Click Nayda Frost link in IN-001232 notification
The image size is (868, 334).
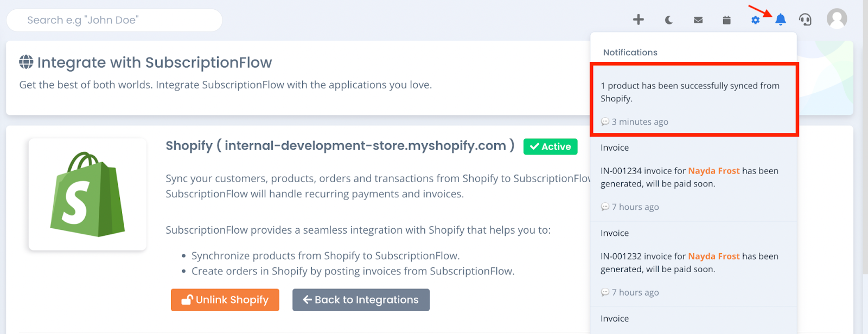pyautogui.click(x=714, y=256)
